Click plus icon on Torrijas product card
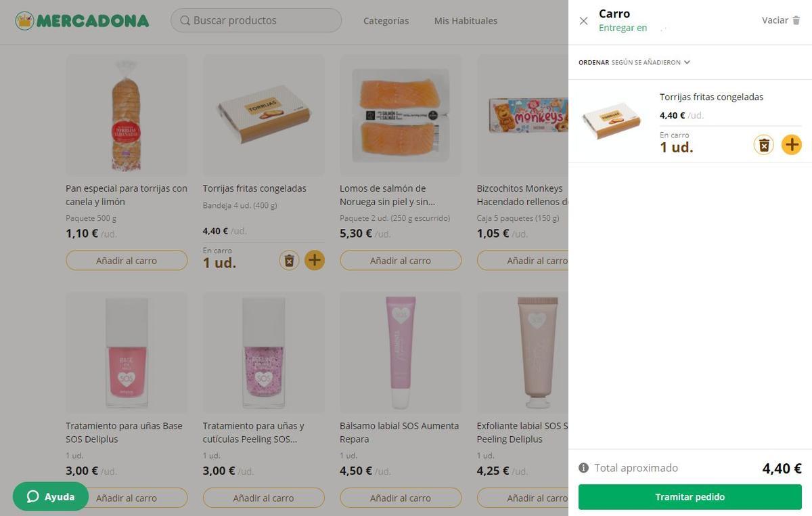 [x=313, y=259]
